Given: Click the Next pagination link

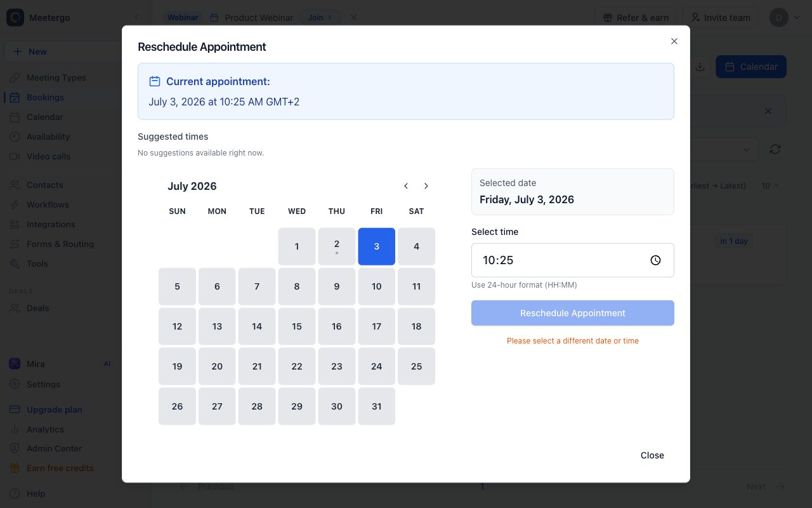Looking at the screenshot, I should click(766, 486).
